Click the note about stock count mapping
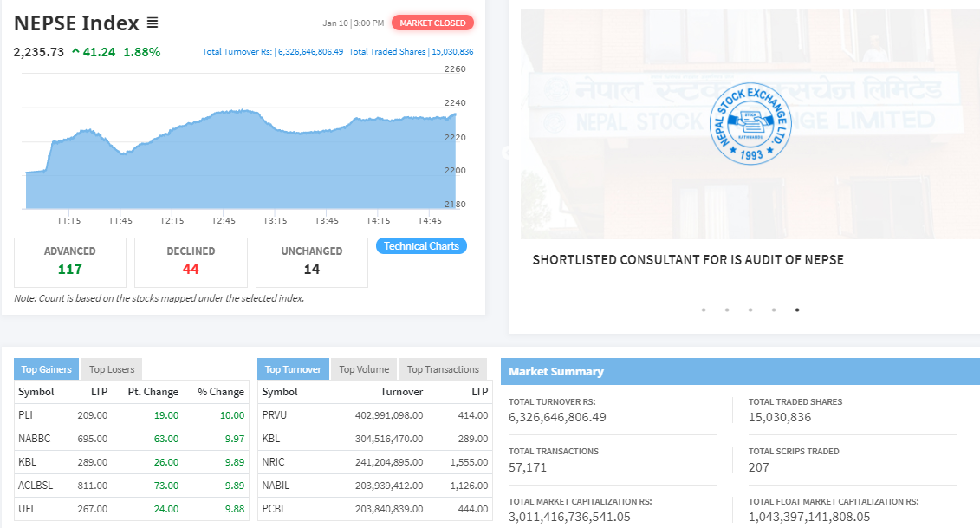Viewport: 980px width, 528px height. pos(159,298)
